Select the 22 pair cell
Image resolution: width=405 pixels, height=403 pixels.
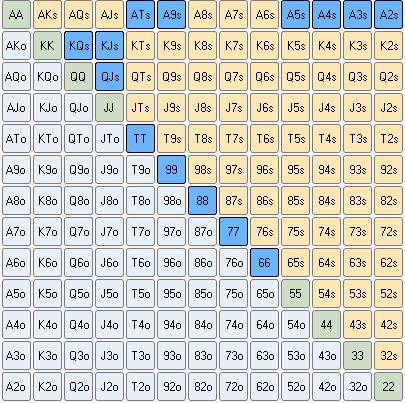click(x=388, y=386)
